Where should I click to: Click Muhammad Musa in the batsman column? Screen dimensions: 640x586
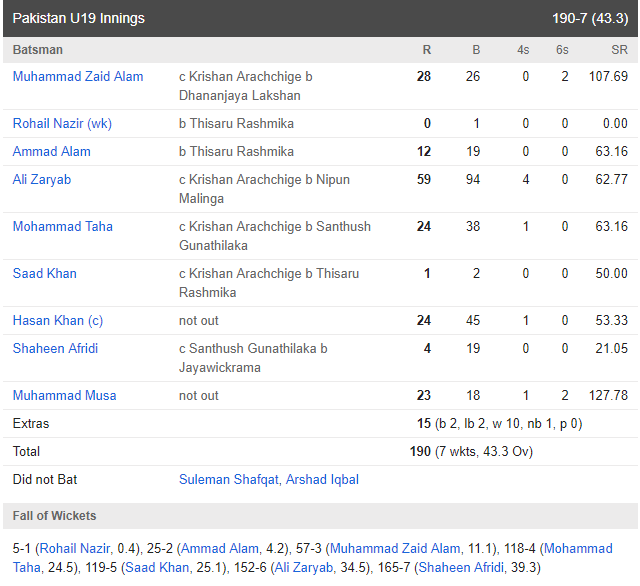click(64, 395)
